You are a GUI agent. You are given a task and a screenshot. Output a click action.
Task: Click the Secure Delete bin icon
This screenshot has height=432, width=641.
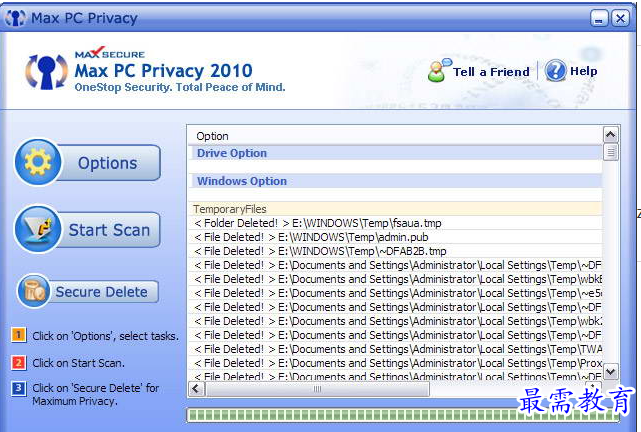(x=34, y=291)
